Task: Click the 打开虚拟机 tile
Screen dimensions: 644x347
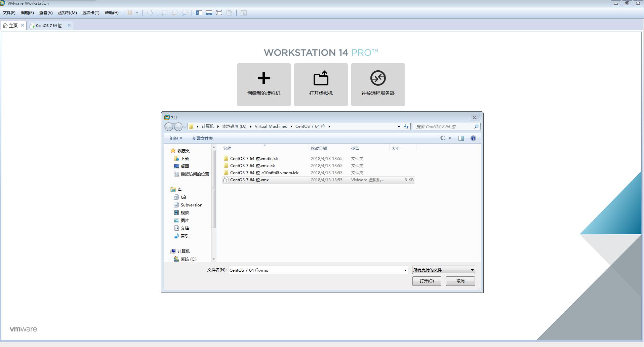Action: pyautogui.click(x=321, y=85)
